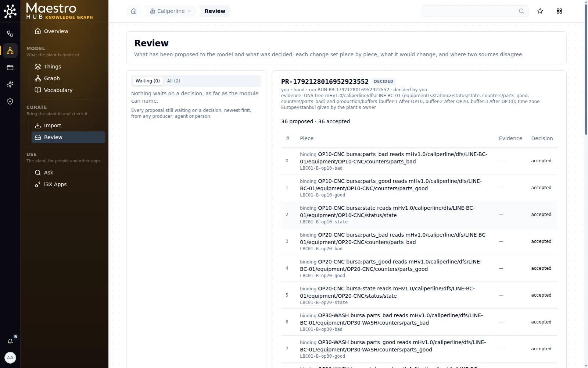Select piece row LBC01-B-op10-bad
Image resolution: width=588 pixels, height=368 pixels.
(x=419, y=161)
